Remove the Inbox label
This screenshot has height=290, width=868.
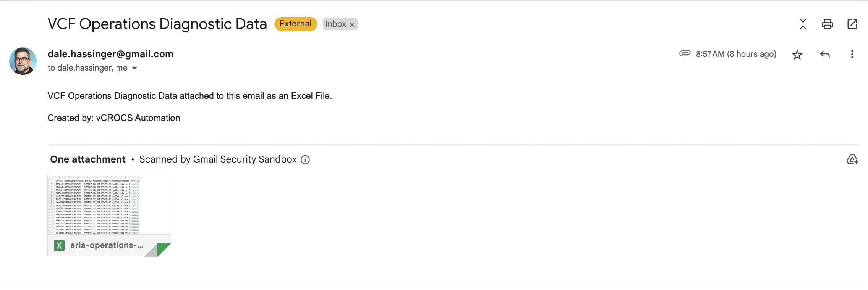pyautogui.click(x=352, y=24)
